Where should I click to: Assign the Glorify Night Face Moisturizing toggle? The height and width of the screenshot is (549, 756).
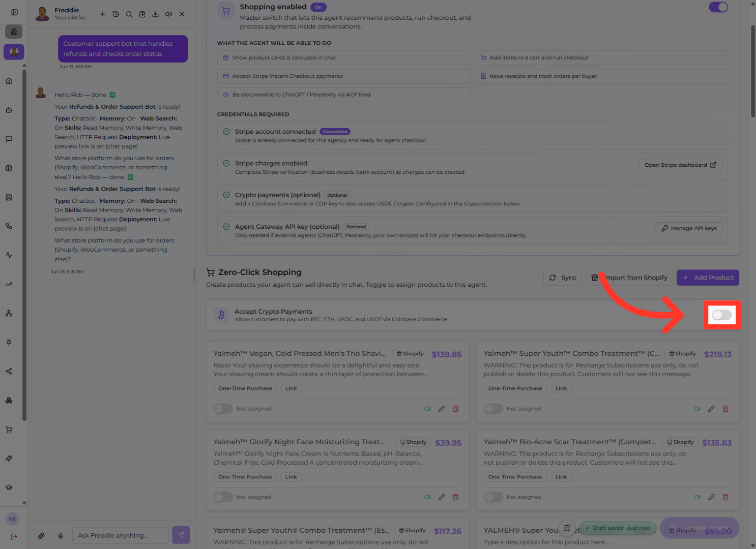(223, 497)
